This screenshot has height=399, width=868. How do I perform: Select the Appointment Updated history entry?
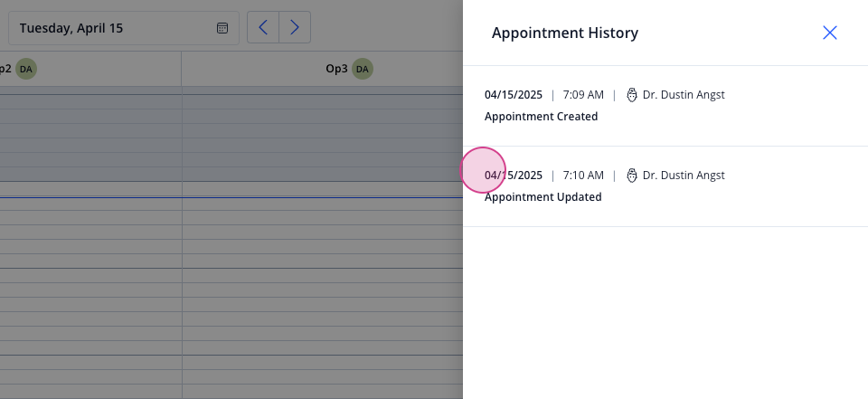click(x=665, y=186)
